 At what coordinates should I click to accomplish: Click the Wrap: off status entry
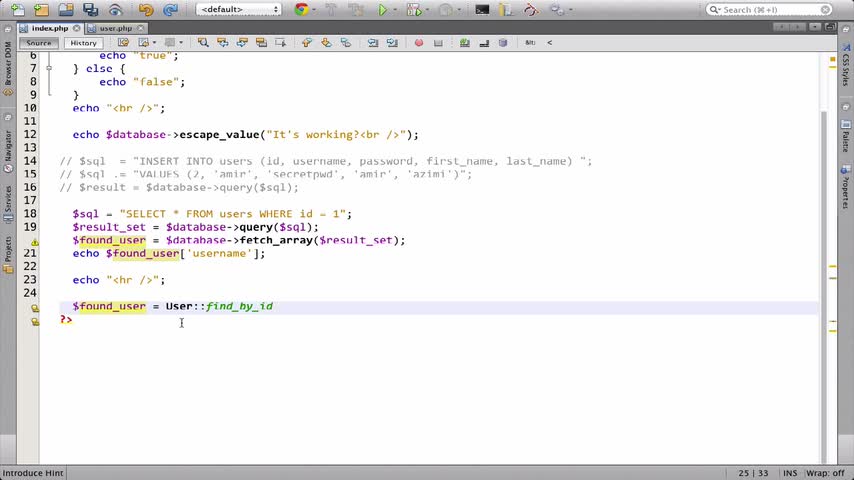pyautogui.click(x=825, y=473)
